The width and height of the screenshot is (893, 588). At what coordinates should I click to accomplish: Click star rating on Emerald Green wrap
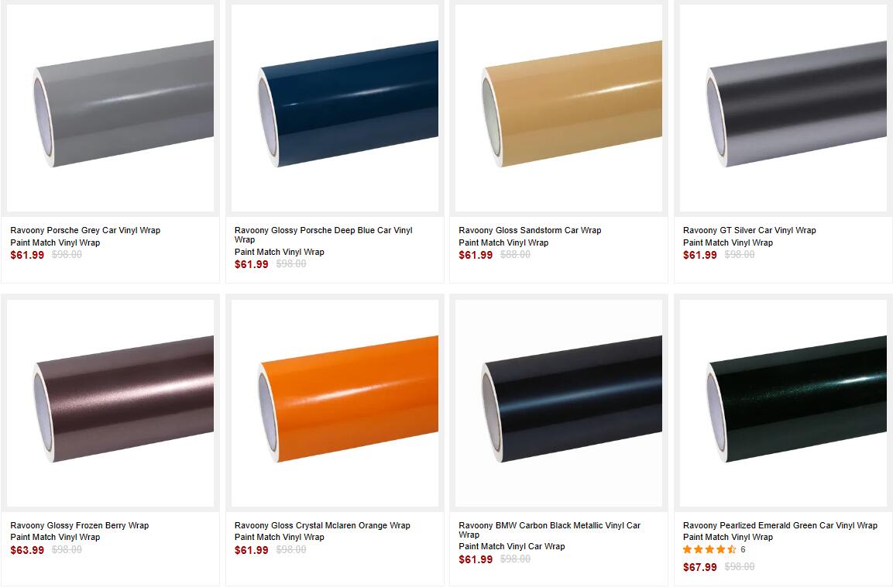[x=709, y=549]
